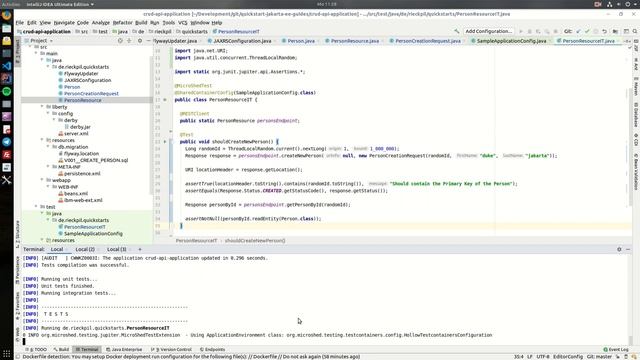Collapse the webapp folder in tree

(x=42, y=180)
